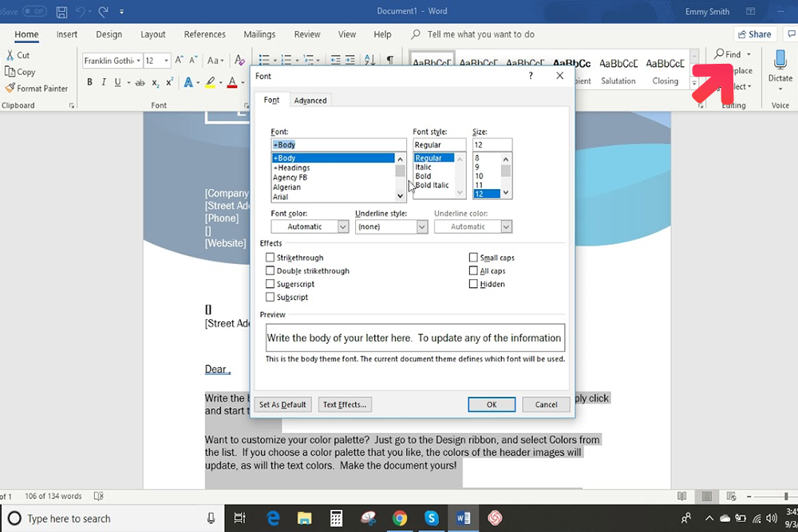
Task: Click the Text Effects A icon
Action: click(188, 82)
